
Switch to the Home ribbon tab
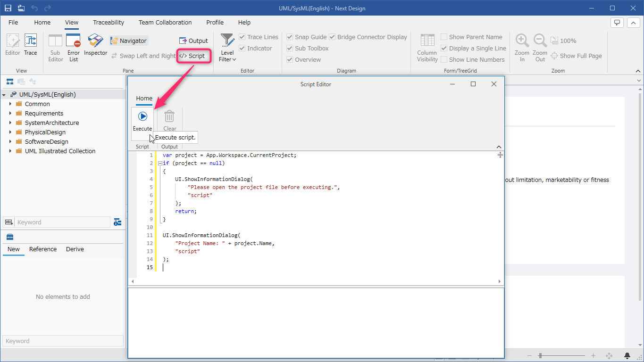[x=42, y=22]
